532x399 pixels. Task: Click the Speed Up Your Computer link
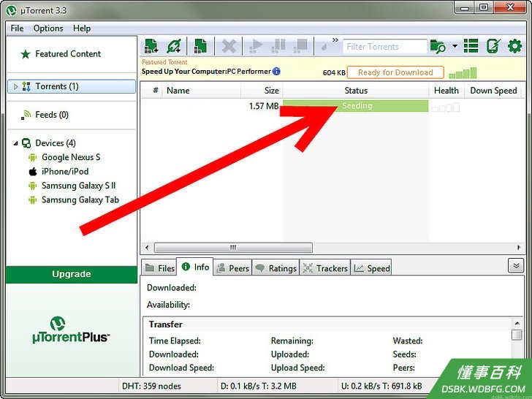click(206, 72)
